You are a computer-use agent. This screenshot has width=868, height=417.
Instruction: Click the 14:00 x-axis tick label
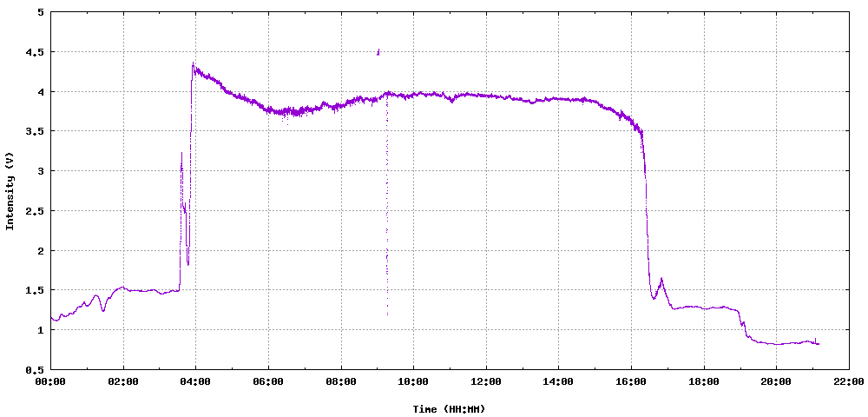[x=558, y=381]
